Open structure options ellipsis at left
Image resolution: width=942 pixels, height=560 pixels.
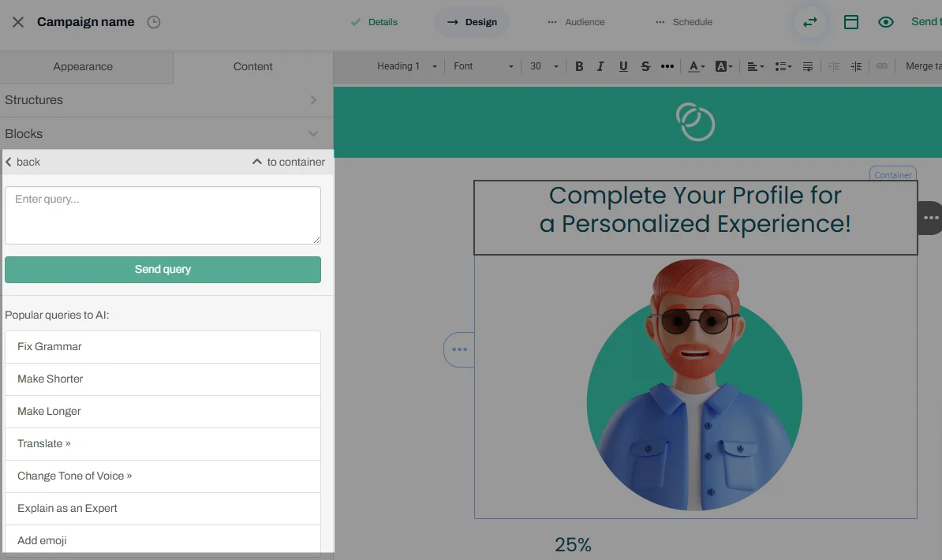click(x=459, y=349)
